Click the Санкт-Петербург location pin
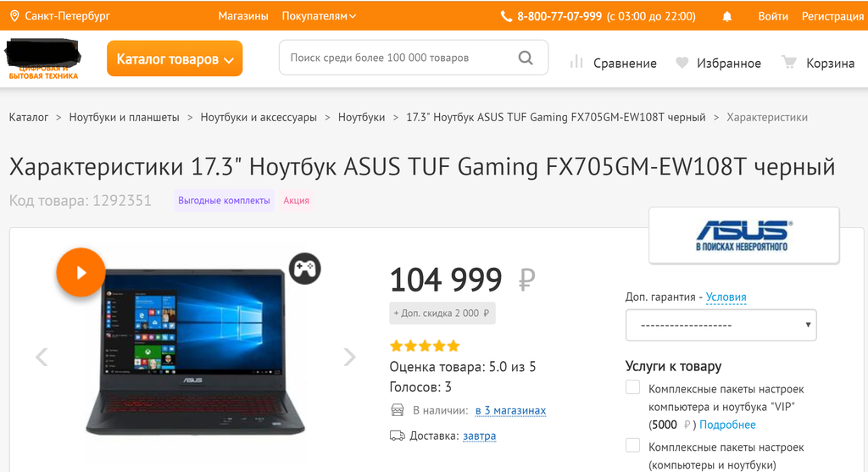 click(15, 16)
